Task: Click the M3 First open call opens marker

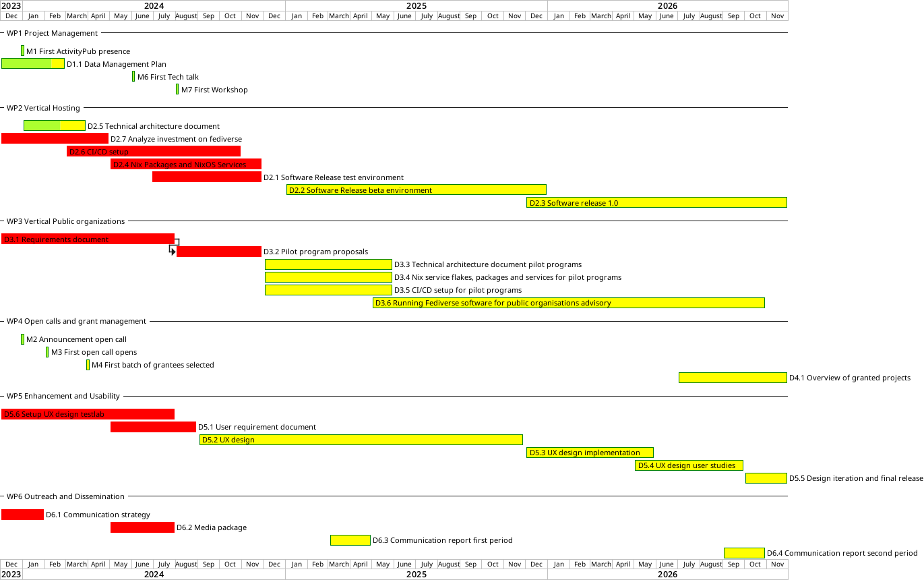Action: tap(47, 352)
